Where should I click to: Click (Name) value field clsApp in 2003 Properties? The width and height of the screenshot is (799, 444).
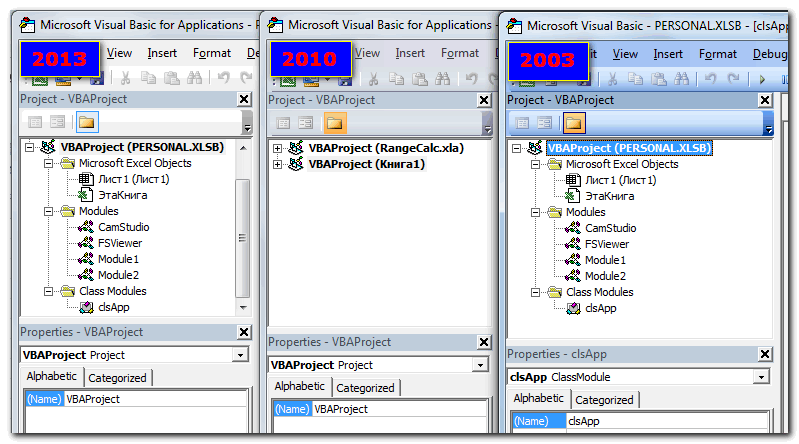click(x=667, y=421)
